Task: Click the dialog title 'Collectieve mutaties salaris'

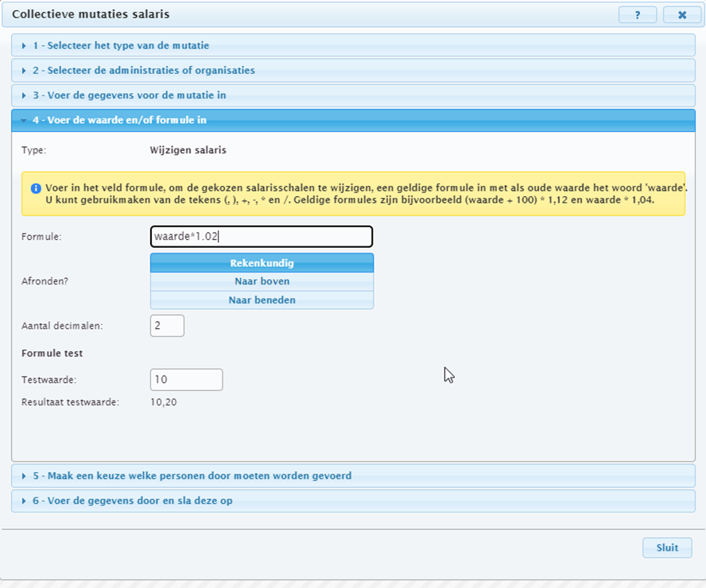Action: tap(91, 14)
